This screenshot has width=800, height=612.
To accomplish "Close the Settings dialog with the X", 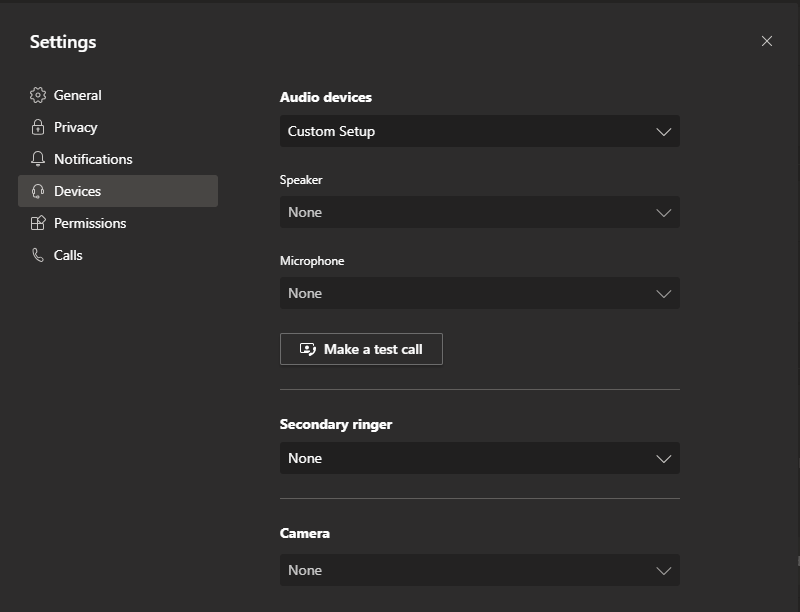I will 767,41.
